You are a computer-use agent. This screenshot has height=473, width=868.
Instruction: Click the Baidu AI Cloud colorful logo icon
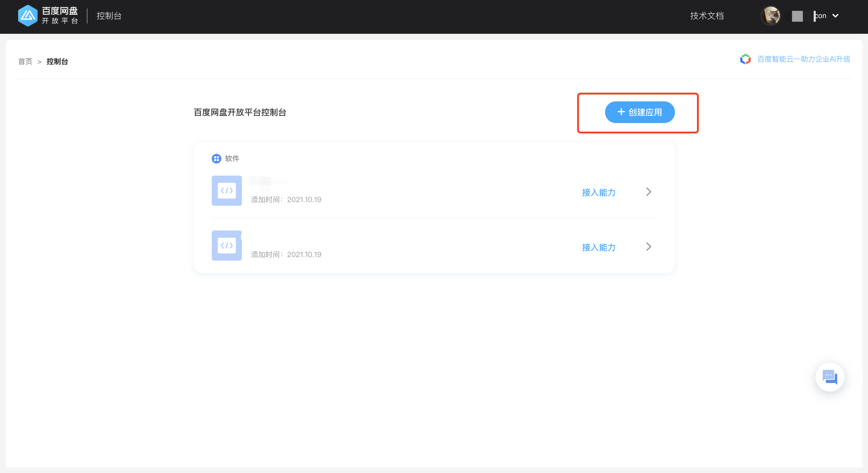[745, 59]
